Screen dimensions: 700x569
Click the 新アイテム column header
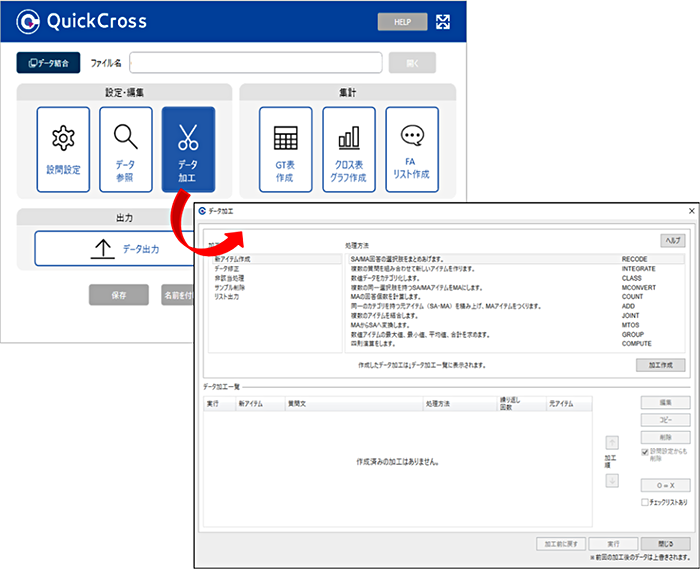tap(260, 403)
